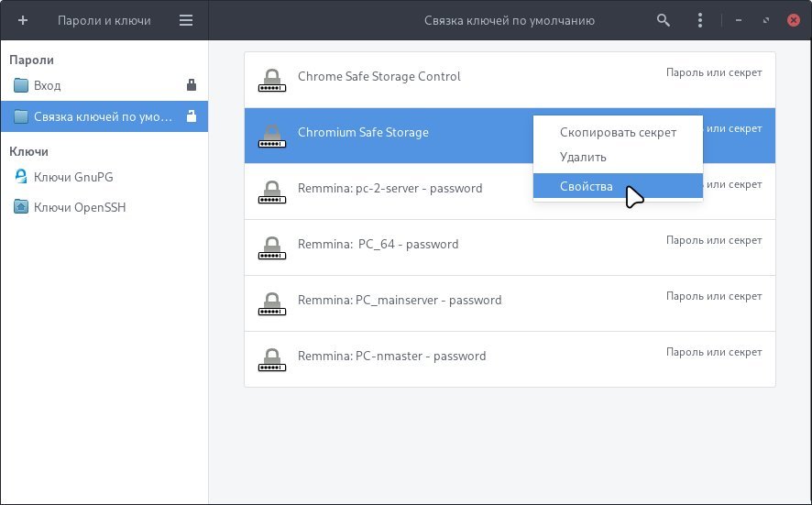
Task: Toggle the lock icon next to Вход
Action: click(x=192, y=85)
